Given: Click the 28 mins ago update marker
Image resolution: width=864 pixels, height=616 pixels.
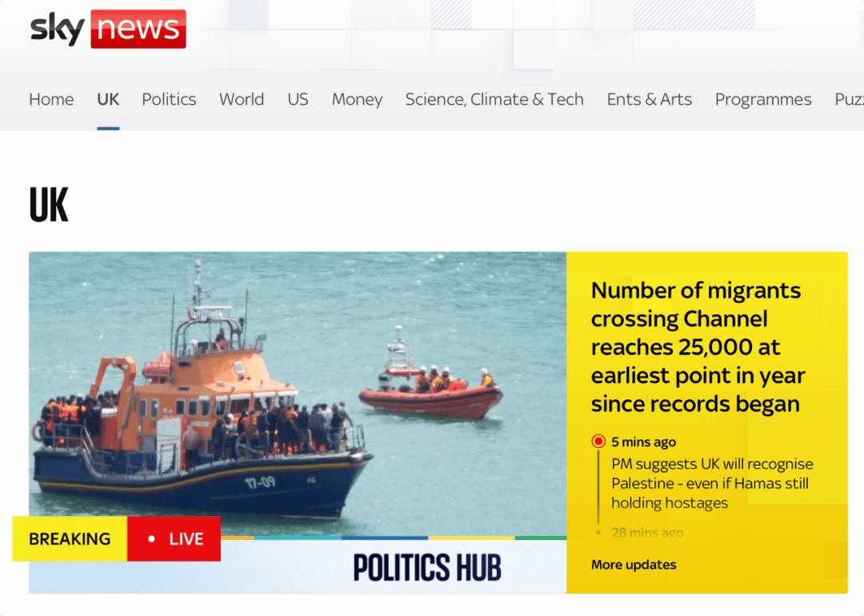Looking at the screenshot, I should pyautogui.click(x=647, y=533).
